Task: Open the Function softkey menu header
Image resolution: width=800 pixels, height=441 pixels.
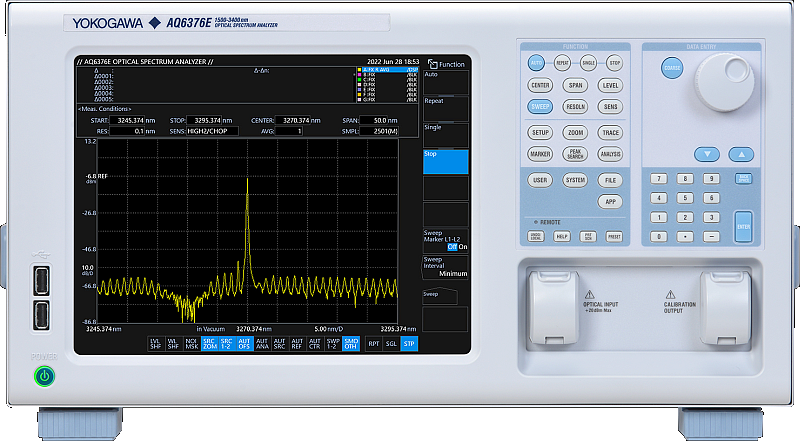Action: 446,64
